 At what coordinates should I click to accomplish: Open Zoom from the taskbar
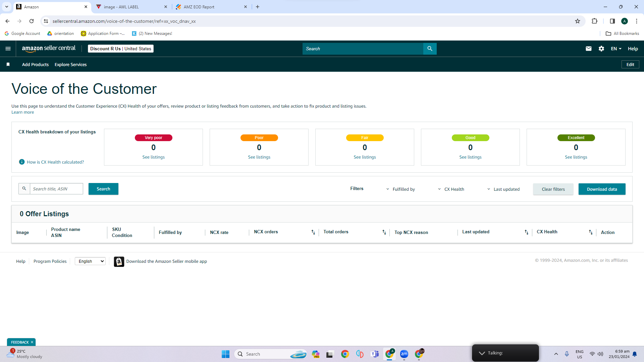click(404, 354)
